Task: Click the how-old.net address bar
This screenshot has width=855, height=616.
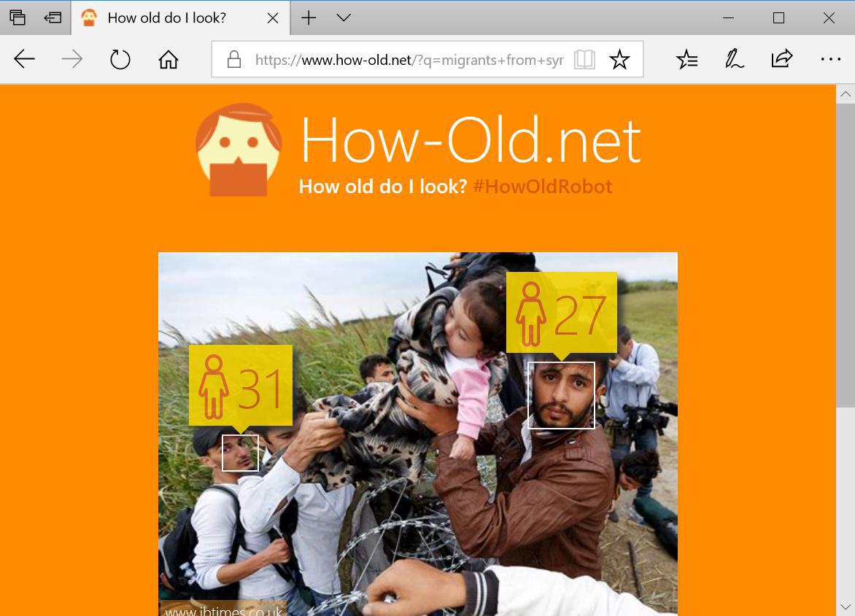Action: click(x=409, y=59)
